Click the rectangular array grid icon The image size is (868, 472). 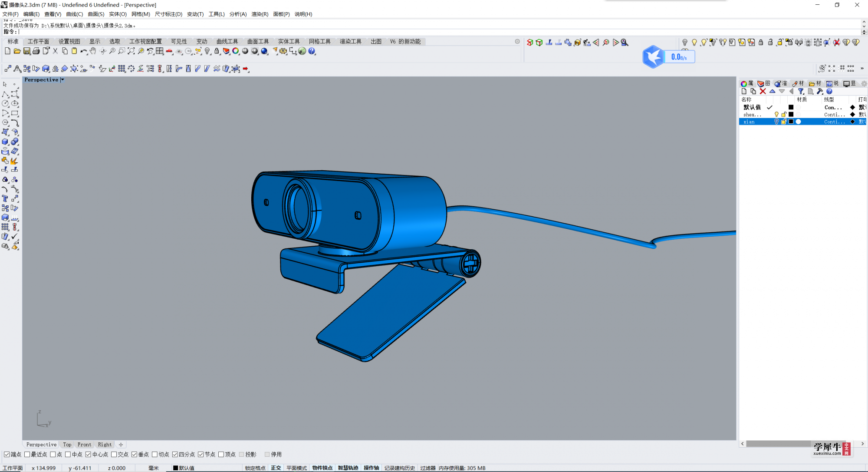point(122,69)
